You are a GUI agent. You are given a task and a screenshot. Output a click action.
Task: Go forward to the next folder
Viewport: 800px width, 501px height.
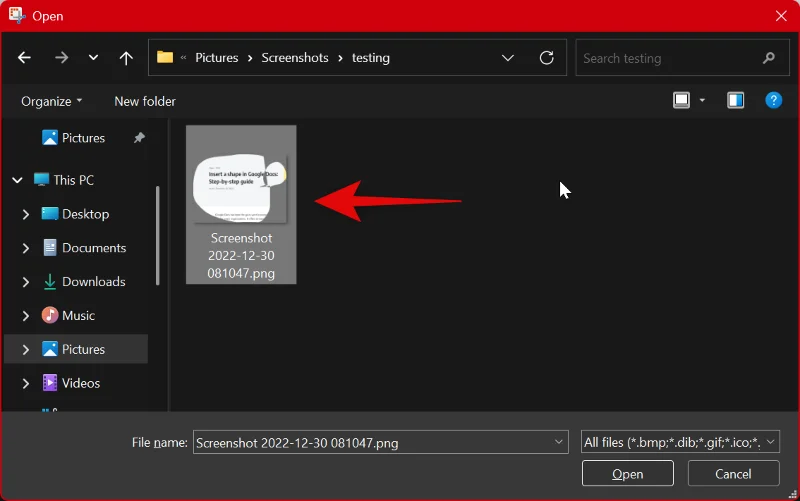coord(61,58)
